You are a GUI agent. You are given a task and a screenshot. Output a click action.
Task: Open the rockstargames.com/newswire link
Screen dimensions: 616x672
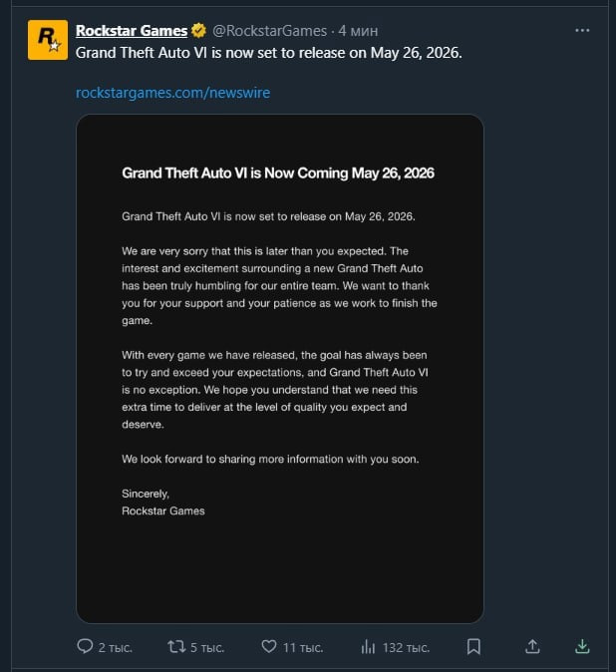tap(172, 93)
